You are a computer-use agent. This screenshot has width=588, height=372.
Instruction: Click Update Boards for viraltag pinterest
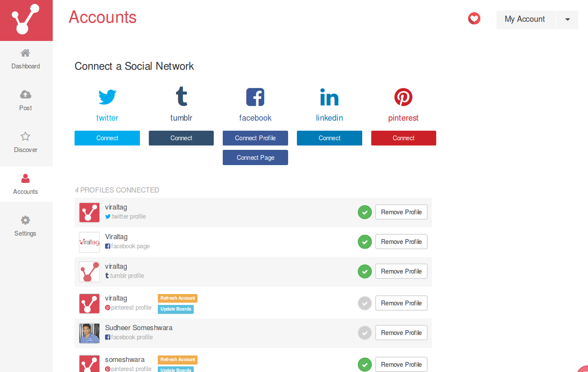pyautogui.click(x=176, y=309)
